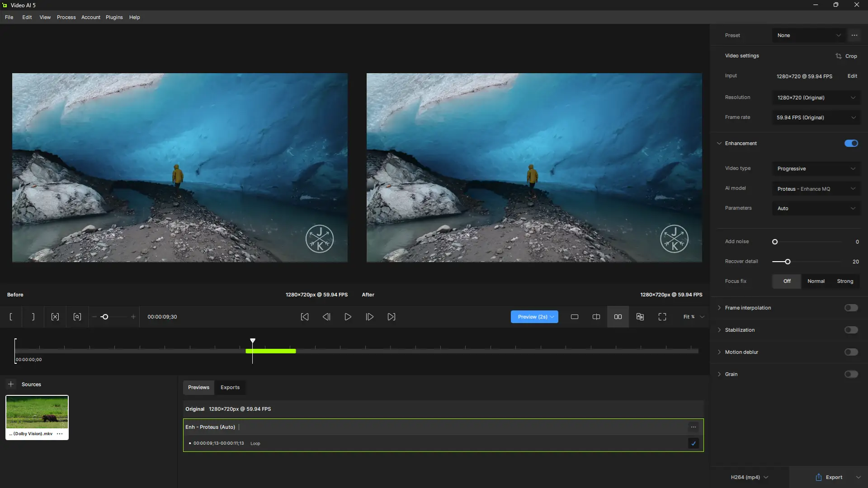
Task: Turn on the Stabilization switch
Action: click(x=851, y=330)
